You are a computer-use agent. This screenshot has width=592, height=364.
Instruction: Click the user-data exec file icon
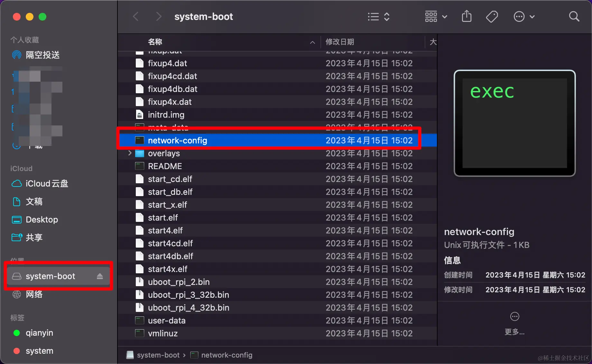(140, 321)
